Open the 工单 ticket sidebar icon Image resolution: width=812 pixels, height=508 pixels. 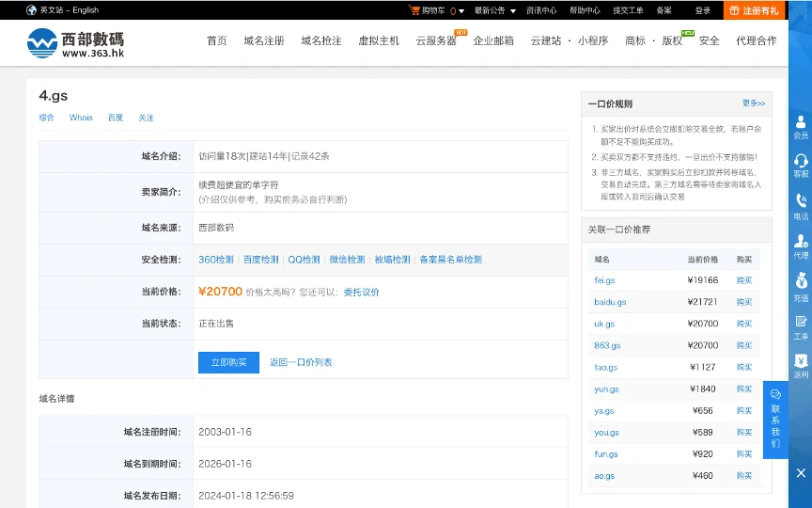point(801,328)
